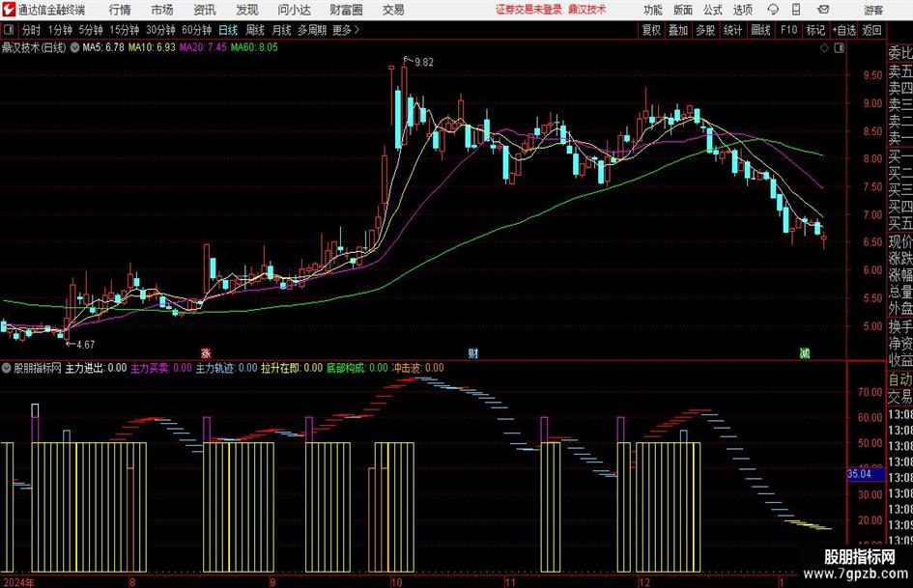913x588 pixels.
Task: Select the 多周期 multi-period tab
Action: click(x=312, y=30)
